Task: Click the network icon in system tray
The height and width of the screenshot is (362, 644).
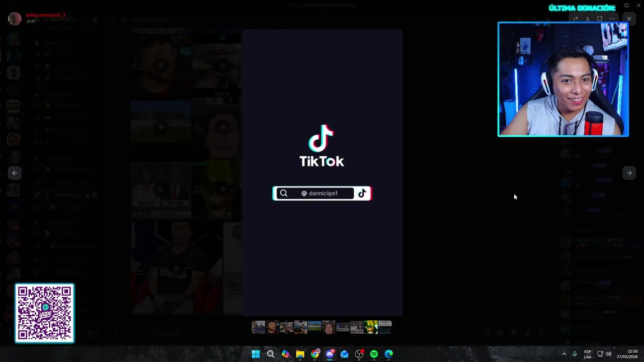Action: click(x=600, y=354)
